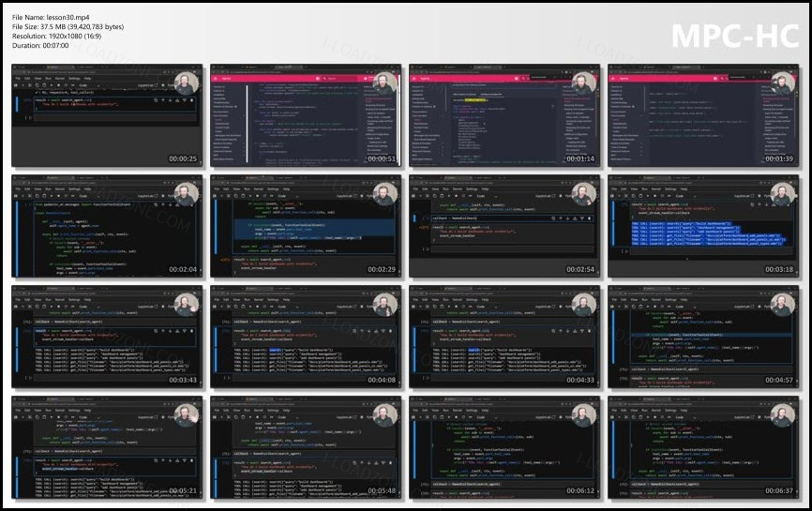
Task: Open the thumbnail stamped 00:02:04
Action: coord(107,226)
